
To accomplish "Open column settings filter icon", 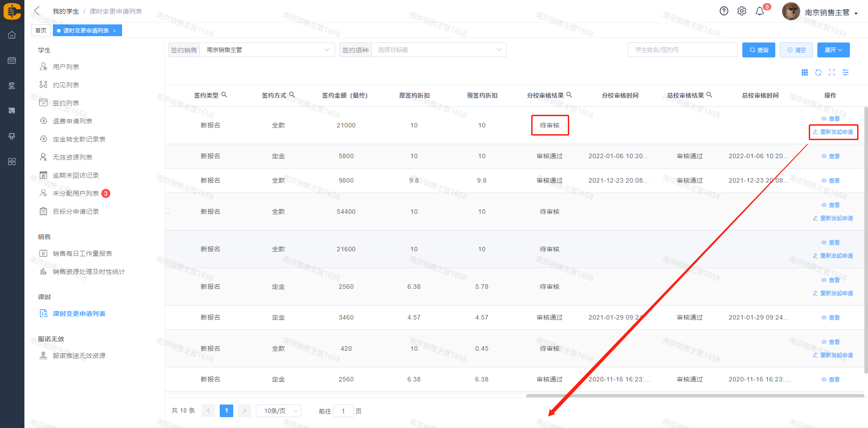I will click(845, 73).
